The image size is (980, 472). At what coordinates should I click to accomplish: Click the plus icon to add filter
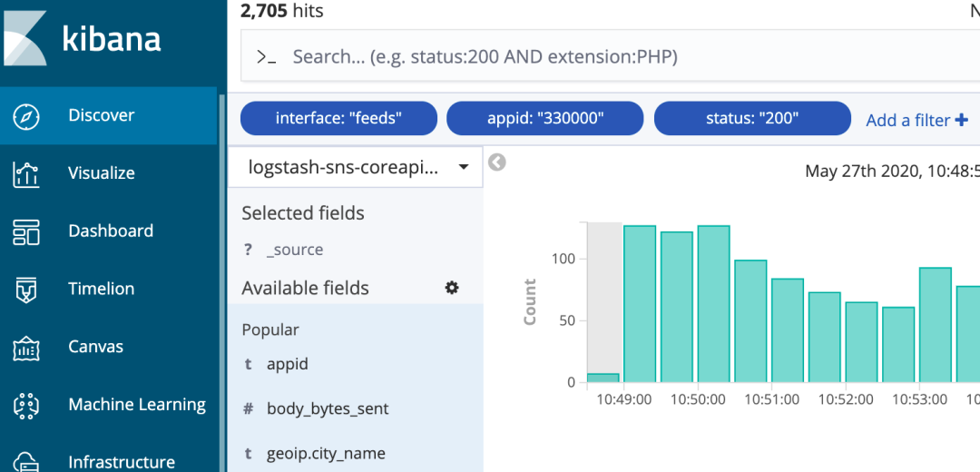(962, 120)
